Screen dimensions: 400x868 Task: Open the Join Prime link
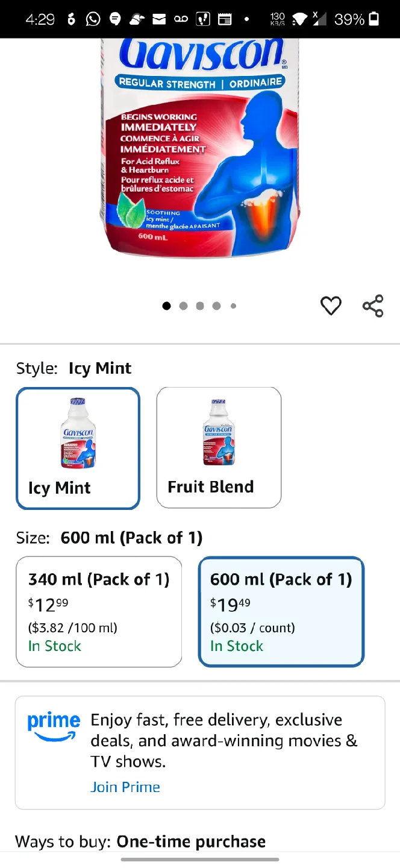pyautogui.click(x=125, y=787)
